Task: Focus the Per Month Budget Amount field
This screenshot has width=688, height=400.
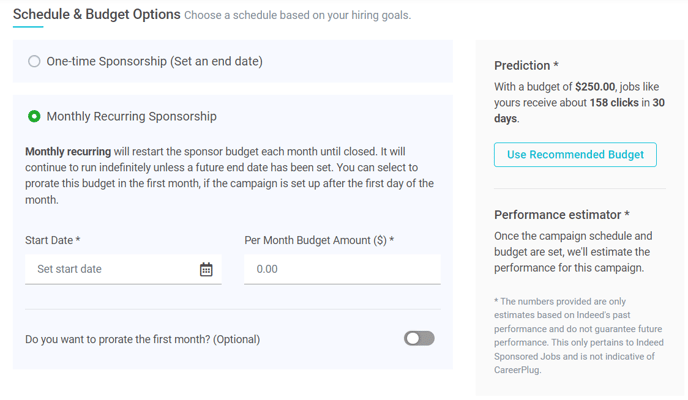Action: (x=342, y=269)
